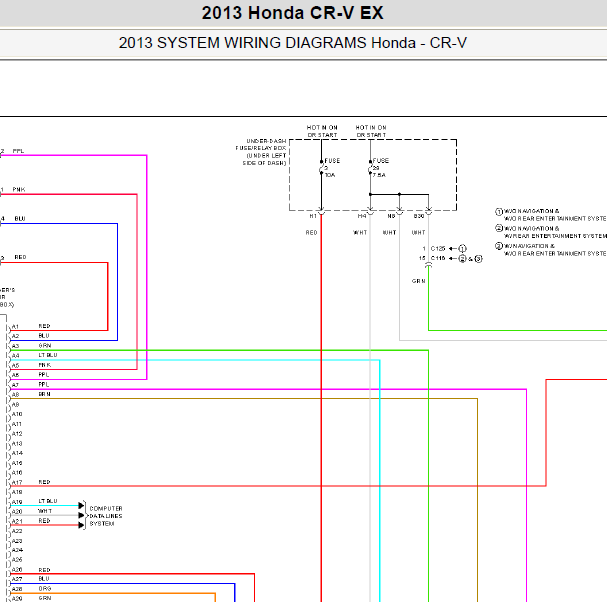Click connector terminal label H4
Image resolution: width=607 pixels, height=602 pixels.
click(362, 216)
